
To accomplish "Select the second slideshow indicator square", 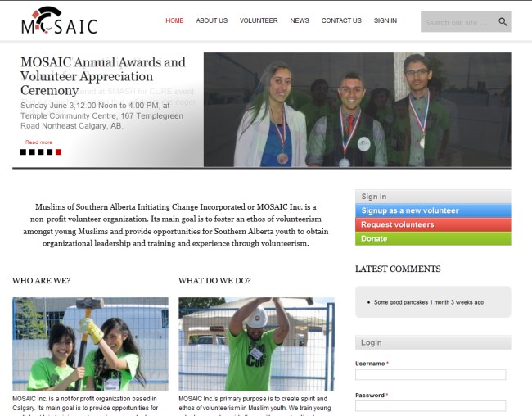I will pos(32,151).
